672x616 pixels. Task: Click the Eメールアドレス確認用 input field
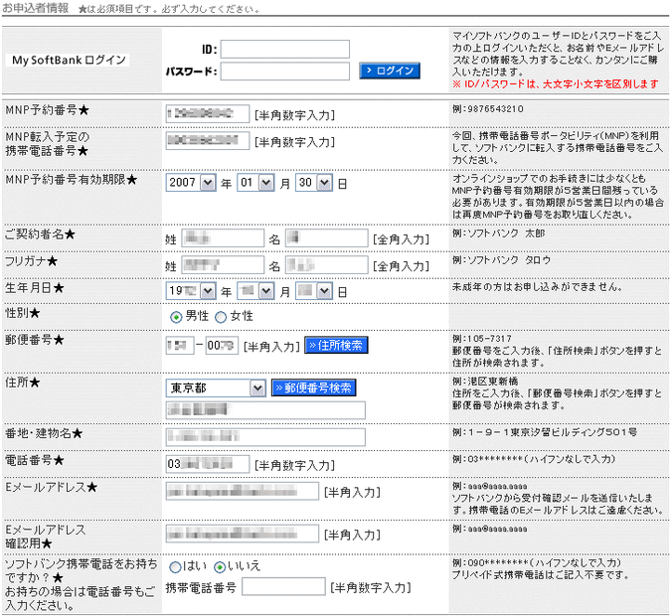[x=243, y=534]
